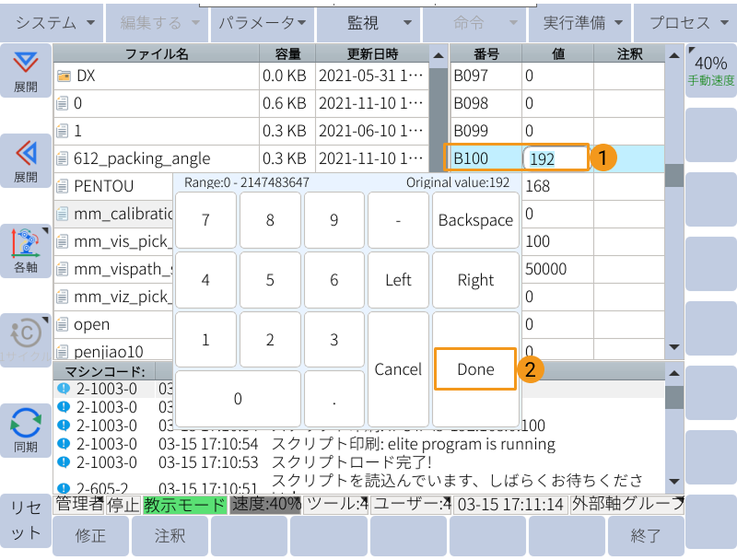737x560 pixels.
Task: Select the 各軸 axis coordinate icon
Action: (x=25, y=243)
